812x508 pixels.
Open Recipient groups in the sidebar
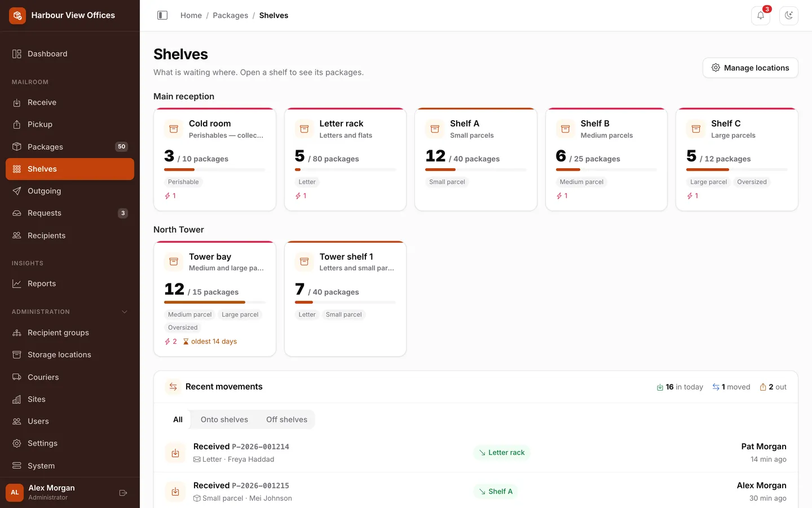[70, 332]
